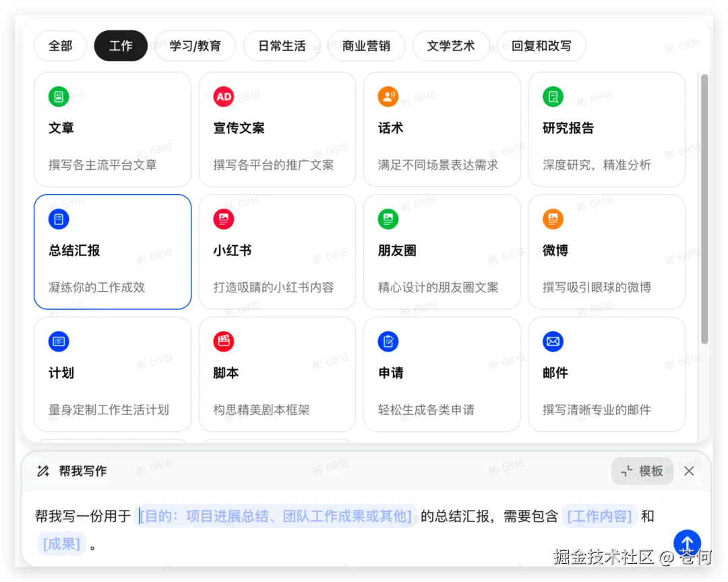Viewport: 728px width, 582px height.
Task: Open the 商业营销 category tab
Action: (367, 46)
